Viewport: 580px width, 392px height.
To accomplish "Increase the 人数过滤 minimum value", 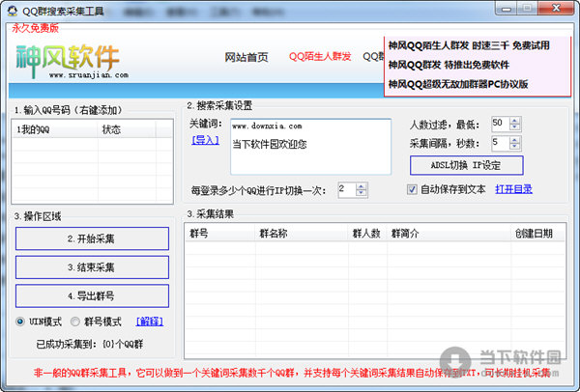I will [x=514, y=121].
